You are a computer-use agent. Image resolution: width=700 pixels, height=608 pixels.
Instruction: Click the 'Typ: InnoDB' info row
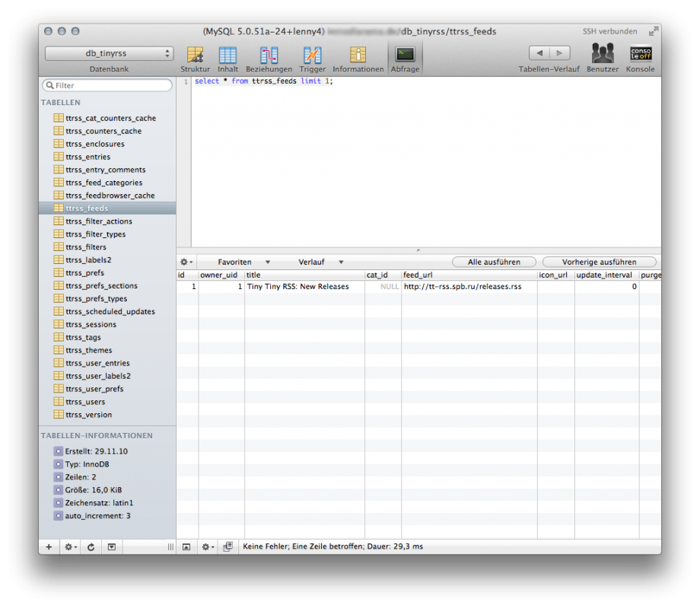(87, 464)
